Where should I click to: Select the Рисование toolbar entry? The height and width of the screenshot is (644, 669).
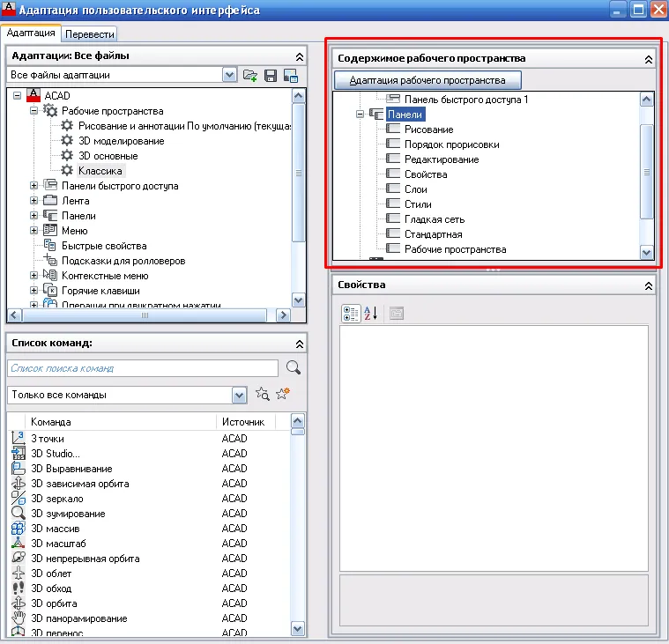click(x=428, y=130)
